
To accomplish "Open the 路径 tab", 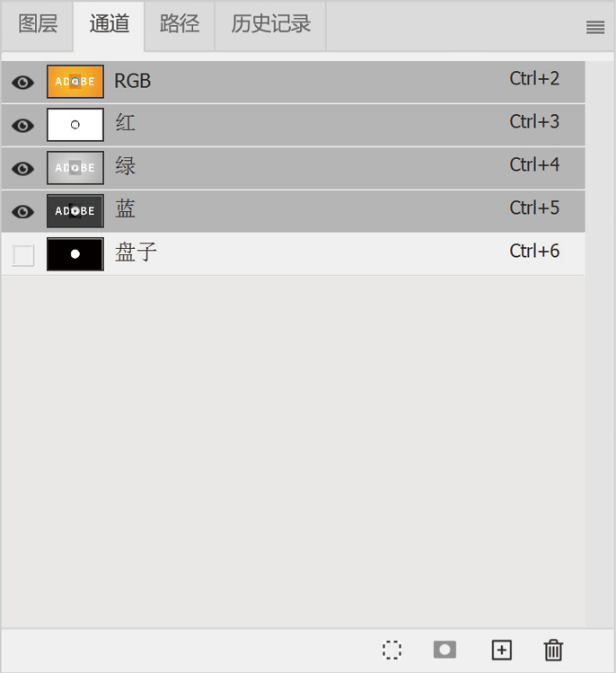I will coord(180,24).
